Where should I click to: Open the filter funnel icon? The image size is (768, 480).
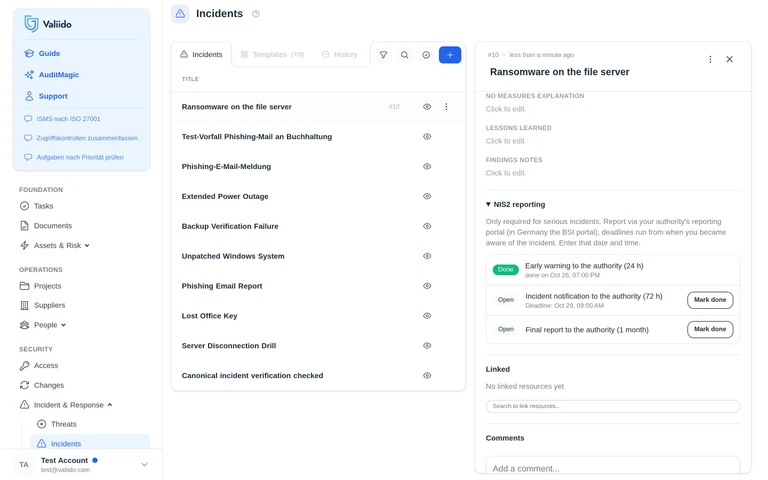point(384,55)
